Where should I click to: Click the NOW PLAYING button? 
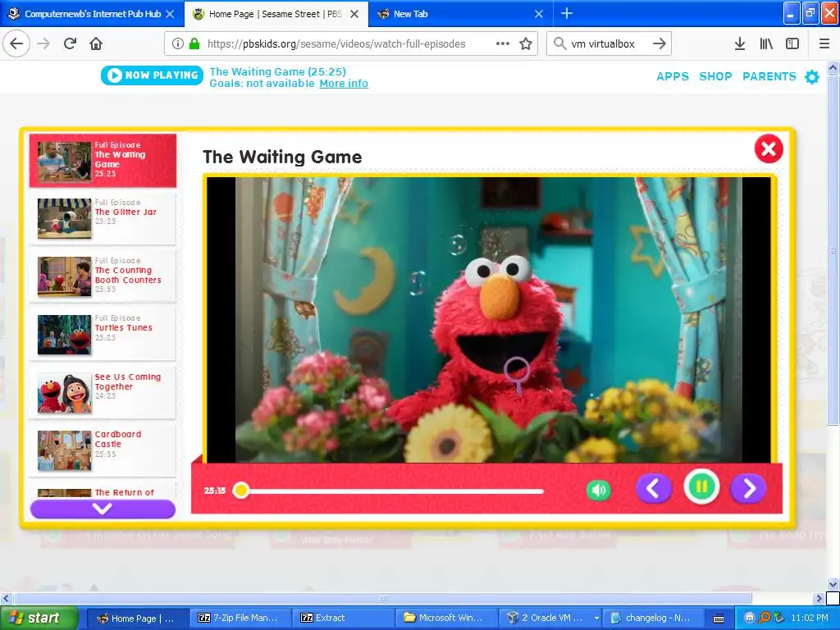click(x=152, y=75)
